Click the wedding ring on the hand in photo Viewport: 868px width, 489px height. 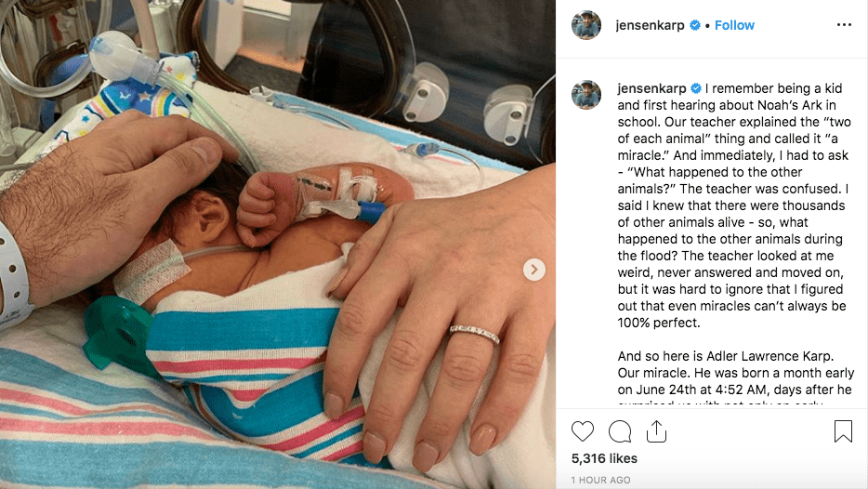click(474, 334)
